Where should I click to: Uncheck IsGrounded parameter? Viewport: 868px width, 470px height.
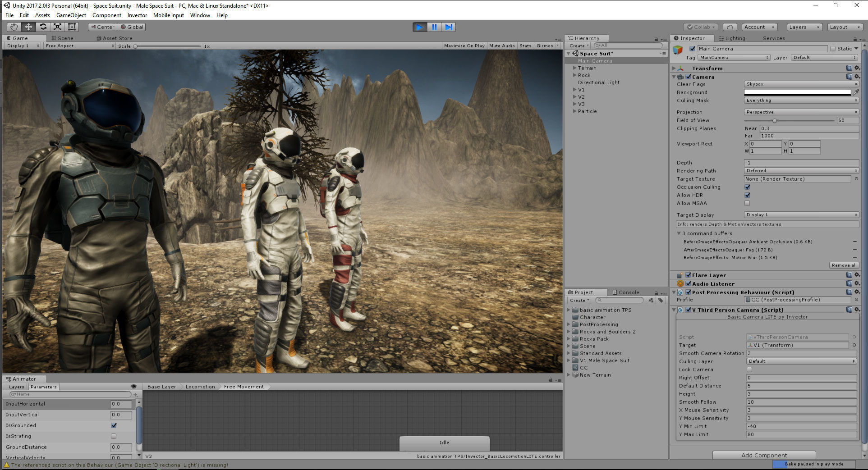[x=114, y=425]
